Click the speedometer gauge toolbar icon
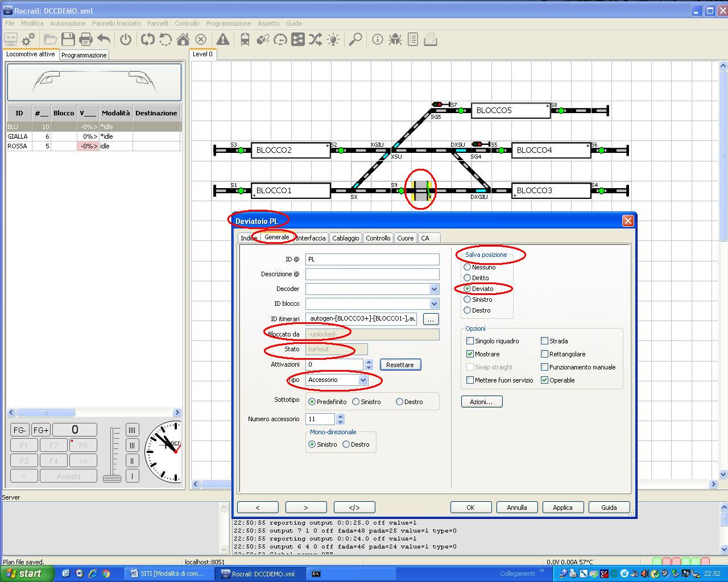The height and width of the screenshot is (582, 728). coord(280,39)
